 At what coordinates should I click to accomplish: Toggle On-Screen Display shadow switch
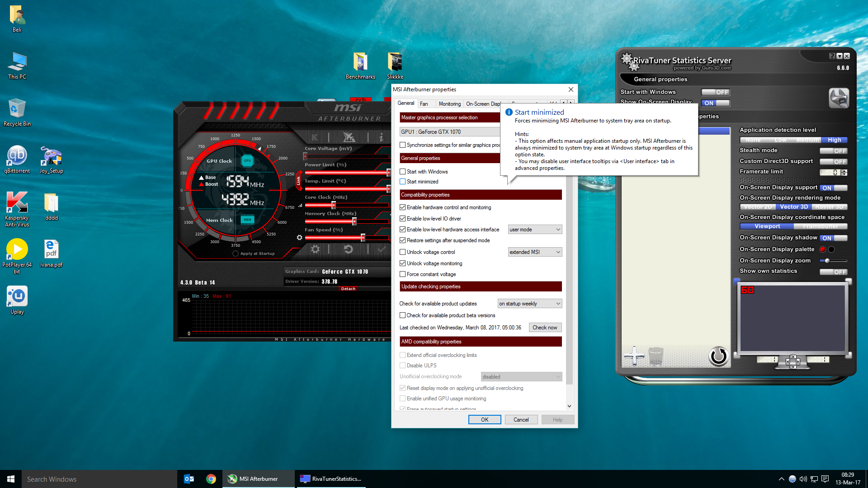click(833, 238)
